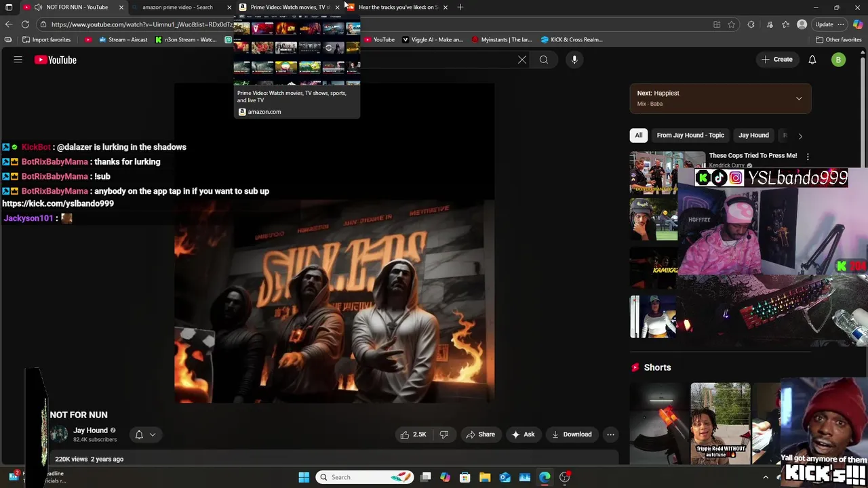Screen dimensions: 868x488
Task: Open tab actions menu at top-left
Action: [9, 7]
